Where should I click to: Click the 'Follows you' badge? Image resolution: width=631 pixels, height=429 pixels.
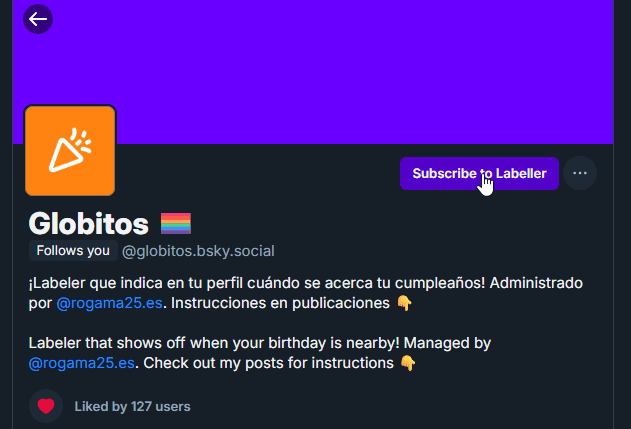pyautogui.click(x=71, y=251)
